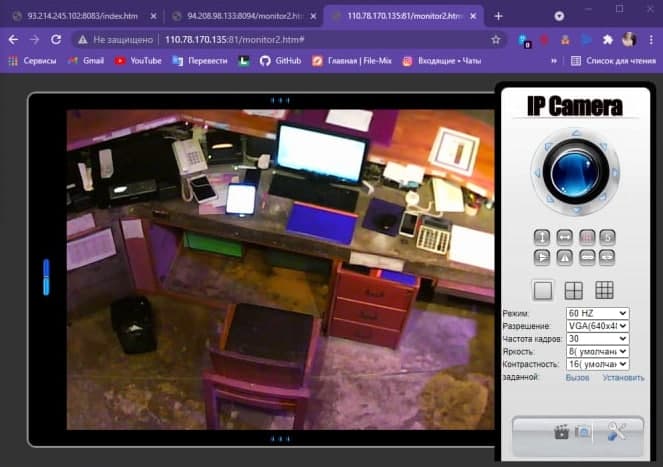
Task: Click the camera snapshot icon
Action: [x=582, y=432]
